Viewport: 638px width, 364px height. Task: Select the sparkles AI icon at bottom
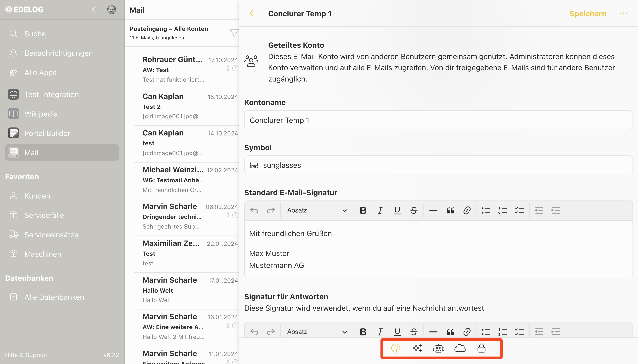coord(417,348)
